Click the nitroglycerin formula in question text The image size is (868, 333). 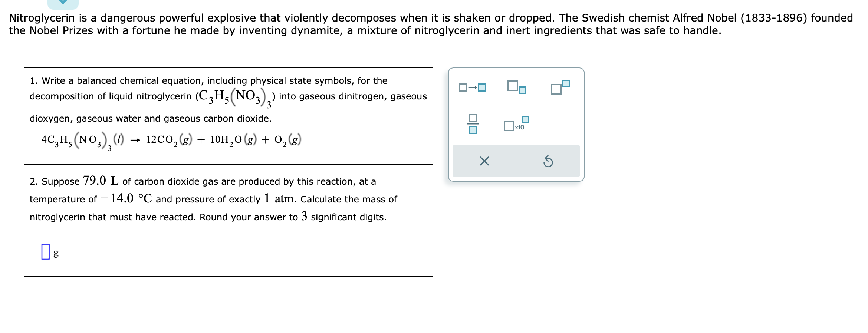tap(236, 98)
